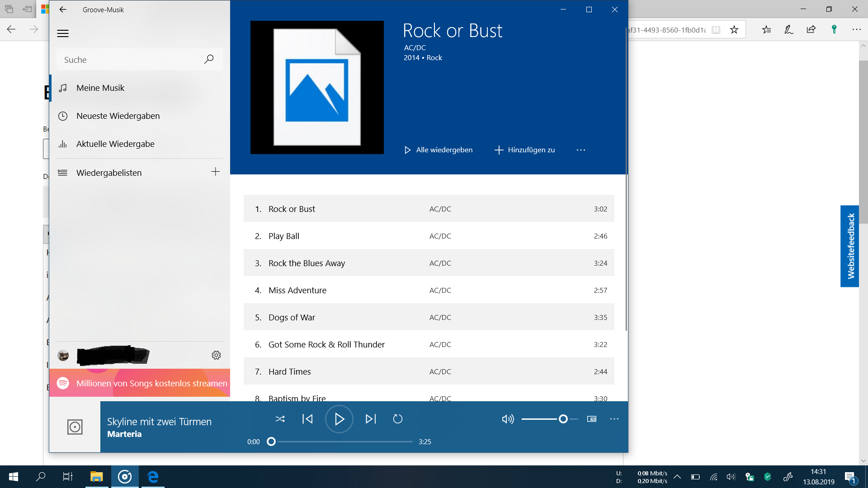Toggle shuffle playback
Image resolution: width=868 pixels, height=488 pixels.
[280, 419]
